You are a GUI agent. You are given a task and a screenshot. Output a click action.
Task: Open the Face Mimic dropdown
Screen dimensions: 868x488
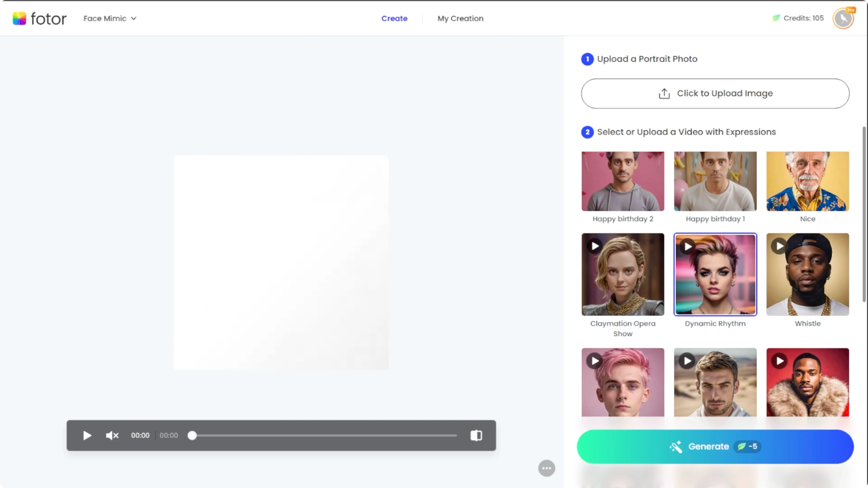[110, 19]
